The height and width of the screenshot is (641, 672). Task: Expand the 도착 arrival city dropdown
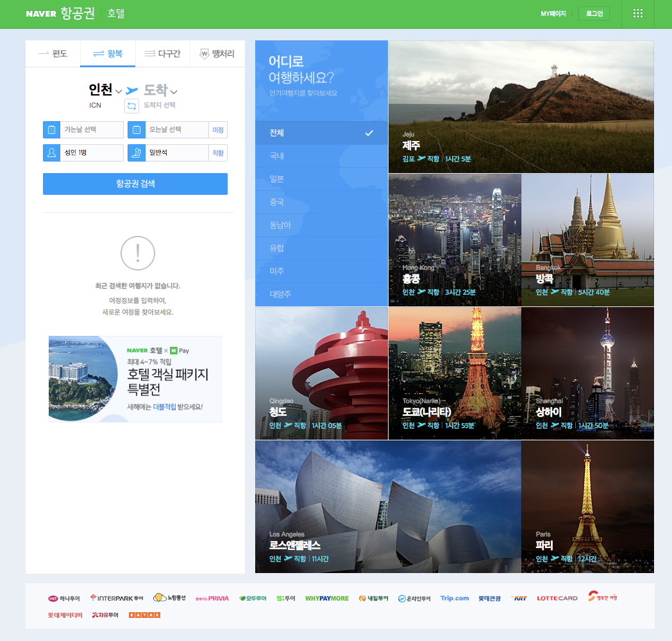click(x=160, y=90)
